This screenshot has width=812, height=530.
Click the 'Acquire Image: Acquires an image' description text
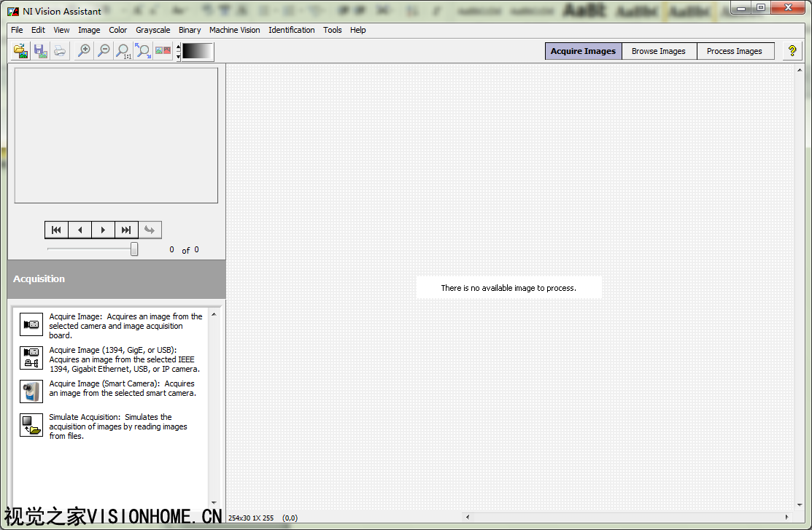click(x=125, y=326)
